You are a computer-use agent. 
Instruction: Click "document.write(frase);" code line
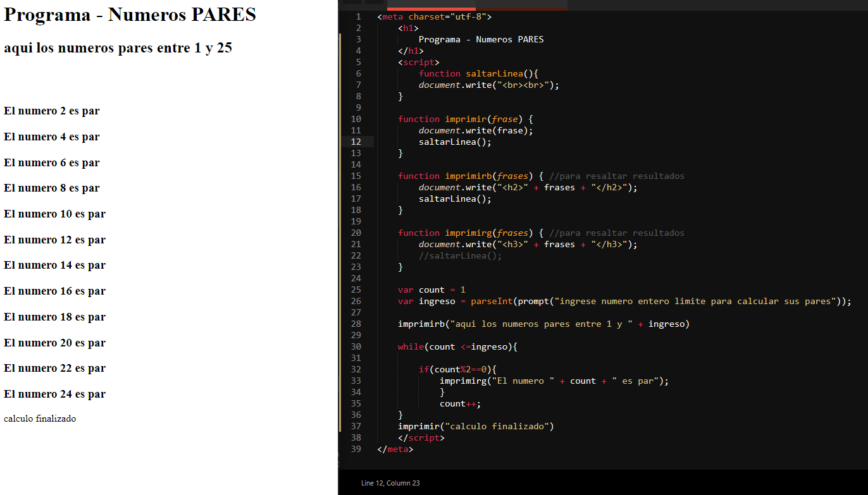[x=476, y=130]
